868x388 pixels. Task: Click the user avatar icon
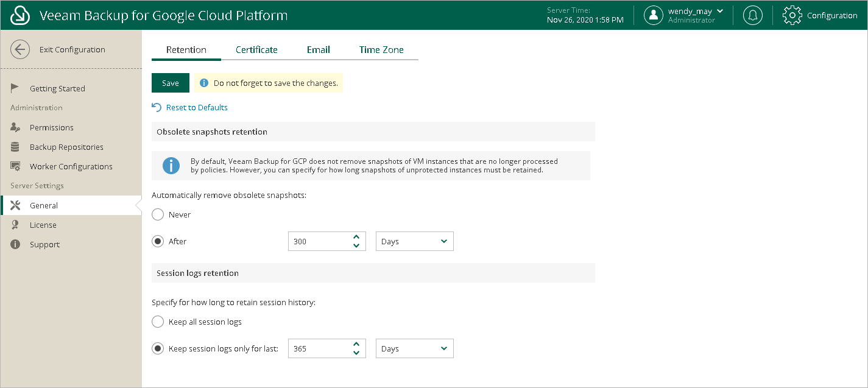pos(654,15)
